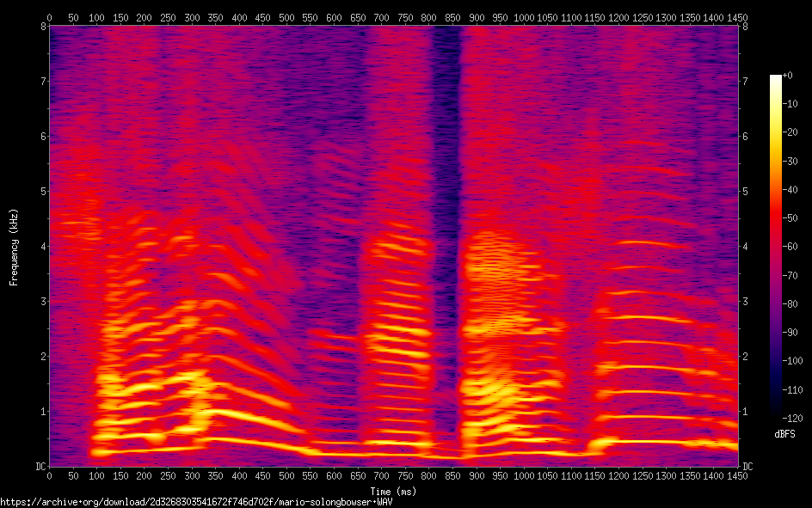Viewport: 812px width, 508px height.
Task: Select the 2 kHz label on the right frequency axis
Action: point(745,357)
